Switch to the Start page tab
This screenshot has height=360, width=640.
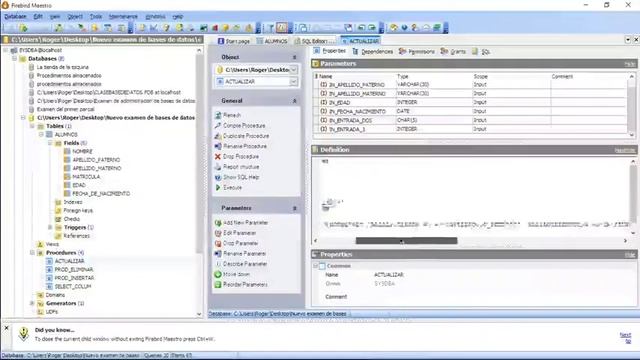point(233,41)
